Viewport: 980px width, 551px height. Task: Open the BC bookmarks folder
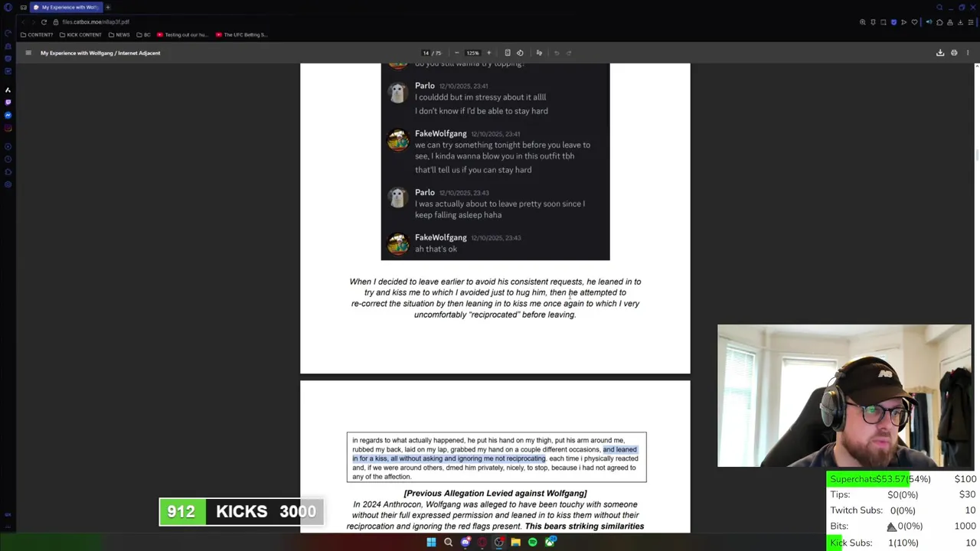click(x=143, y=34)
